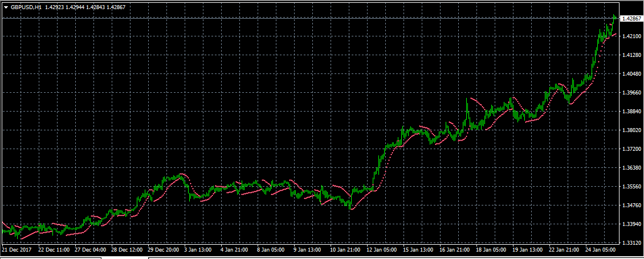
Task: Click the 16 Jan 21:00 time label
Action: [454, 249]
